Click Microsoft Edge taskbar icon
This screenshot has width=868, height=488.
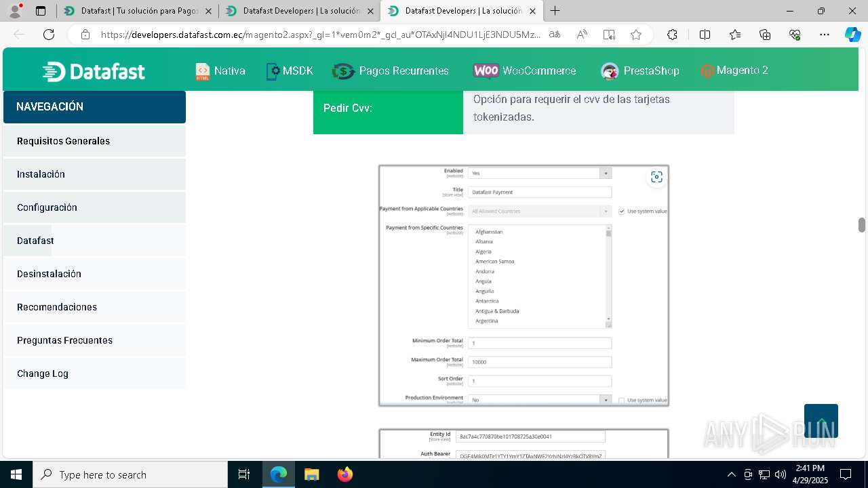279,474
